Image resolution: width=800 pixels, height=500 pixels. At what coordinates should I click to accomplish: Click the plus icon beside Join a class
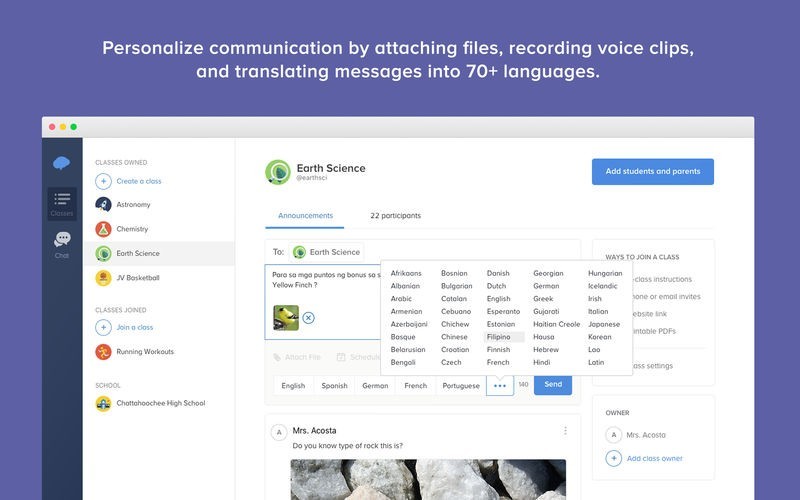click(103, 327)
